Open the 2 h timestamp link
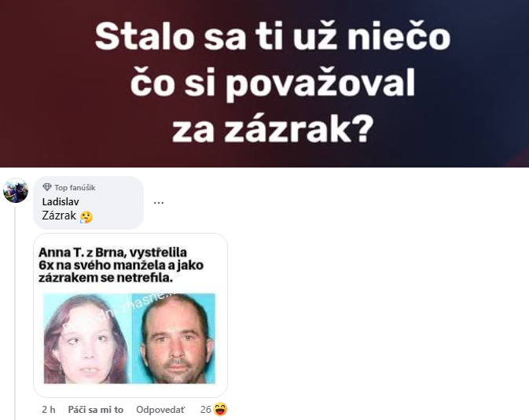Screen dimensions: 529x420 49,410
